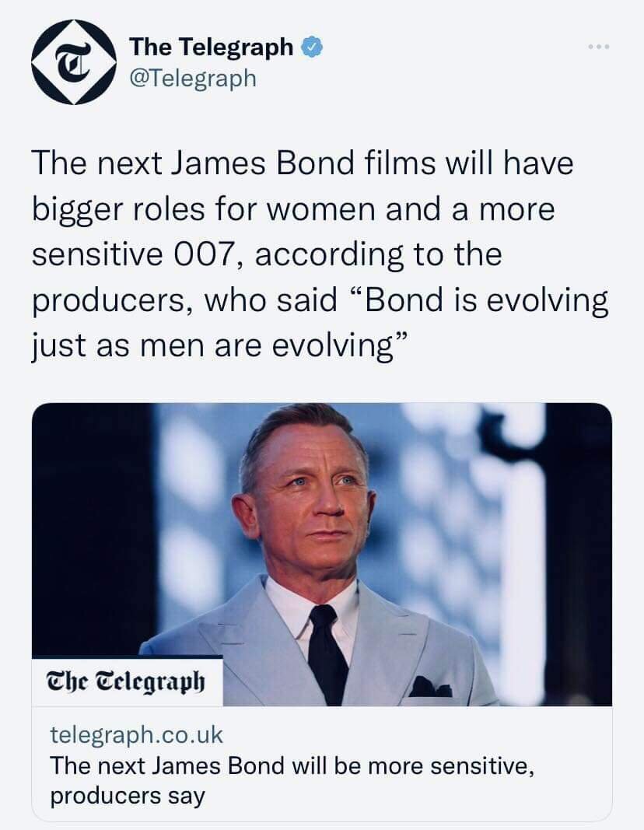Screen dimensions: 644x830
Task: Click 'bigger roles for women' in the tweet
Action: 205,209
